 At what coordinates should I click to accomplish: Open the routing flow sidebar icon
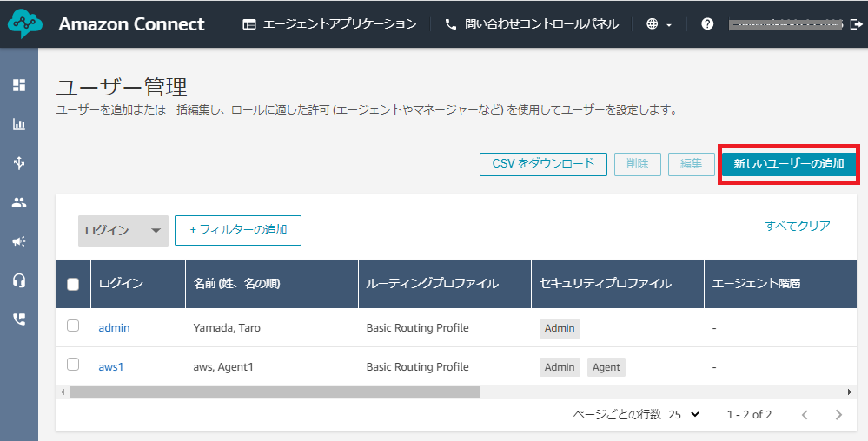point(19,162)
